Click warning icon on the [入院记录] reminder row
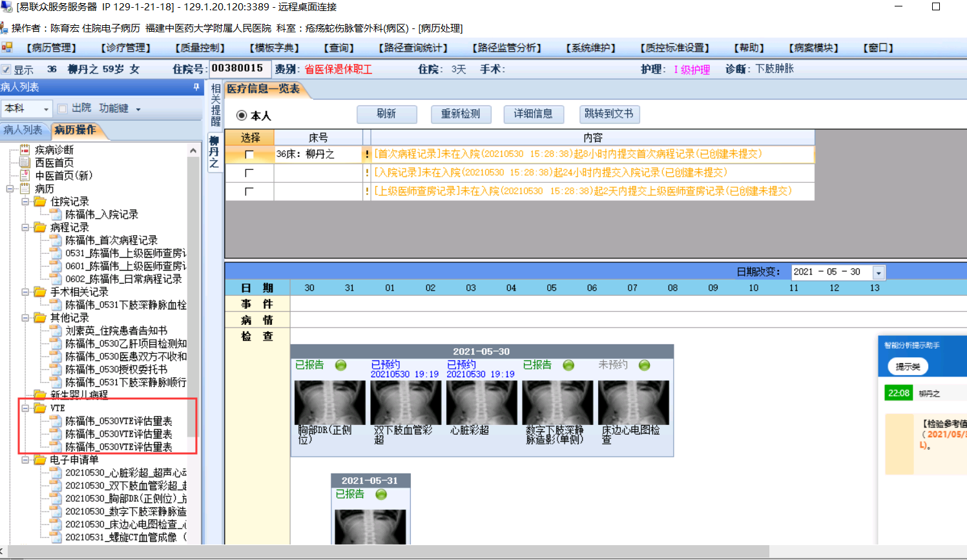 [x=367, y=173]
